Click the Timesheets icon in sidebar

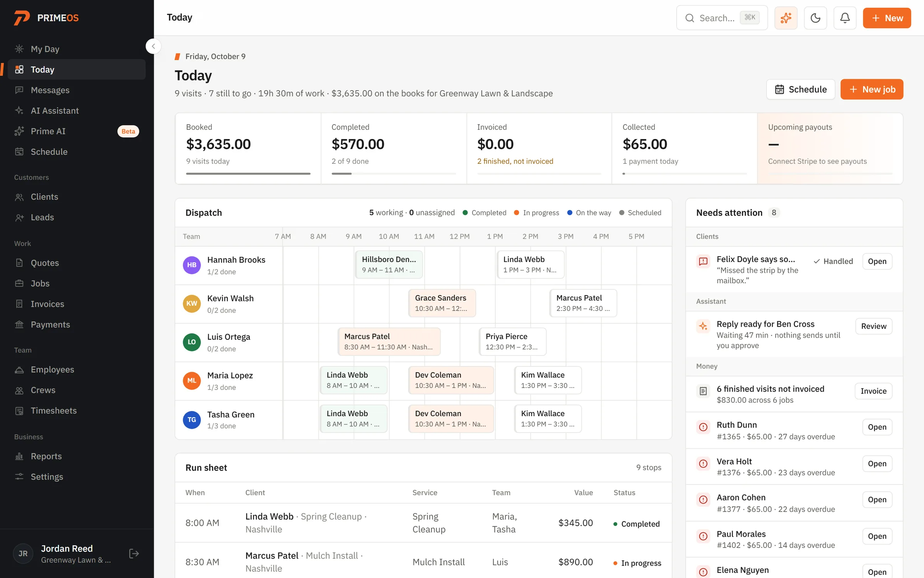click(x=19, y=411)
